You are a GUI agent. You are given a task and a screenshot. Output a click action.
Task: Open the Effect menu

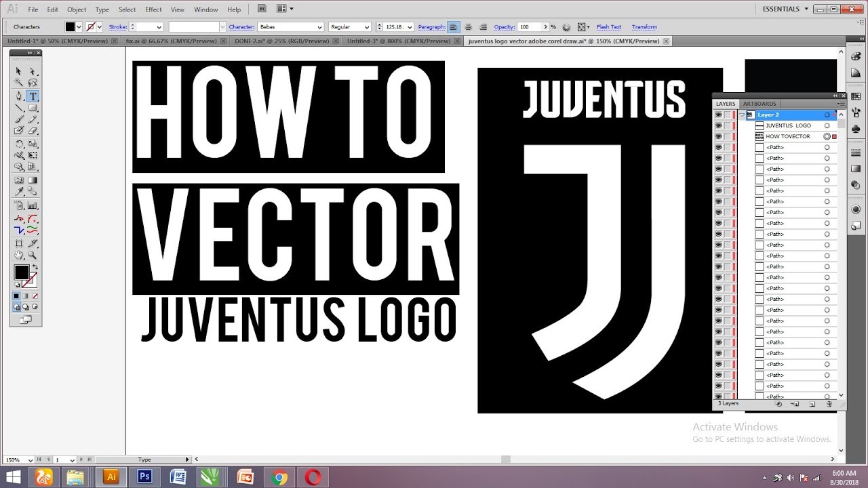[x=153, y=9]
